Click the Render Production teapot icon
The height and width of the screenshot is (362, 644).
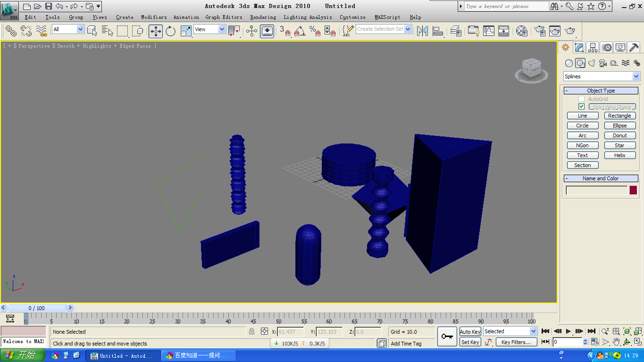tap(570, 31)
